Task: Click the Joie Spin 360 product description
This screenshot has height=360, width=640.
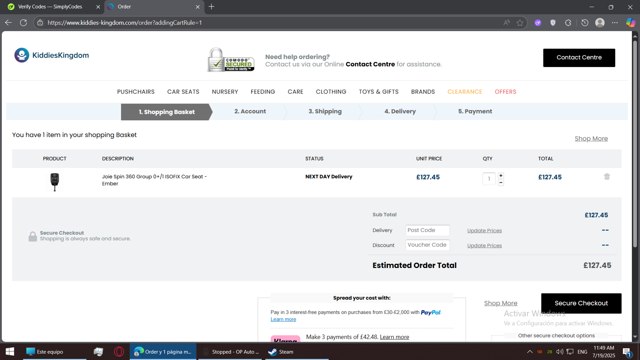Action: click(154, 180)
